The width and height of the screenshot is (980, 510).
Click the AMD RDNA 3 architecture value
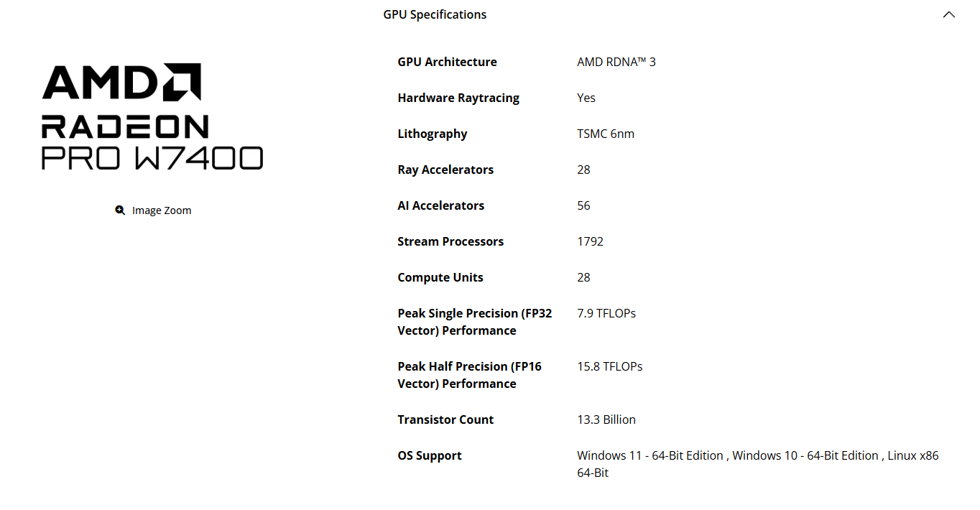(x=616, y=62)
